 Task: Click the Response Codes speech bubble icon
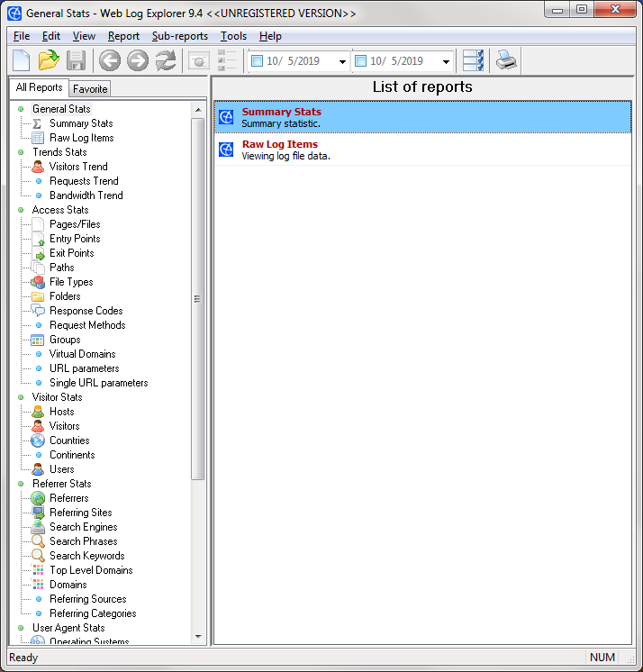coord(38,311)
